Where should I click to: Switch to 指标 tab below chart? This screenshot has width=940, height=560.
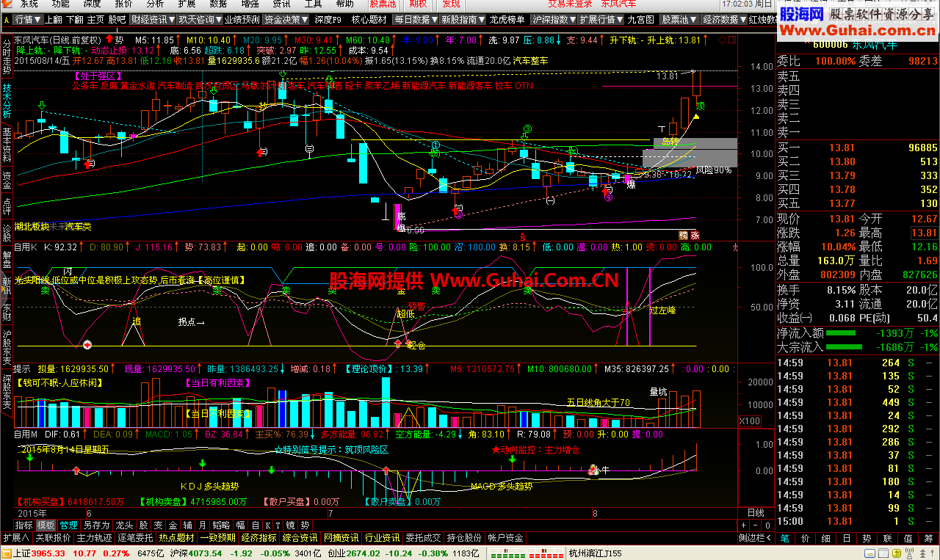coord(24,526)
